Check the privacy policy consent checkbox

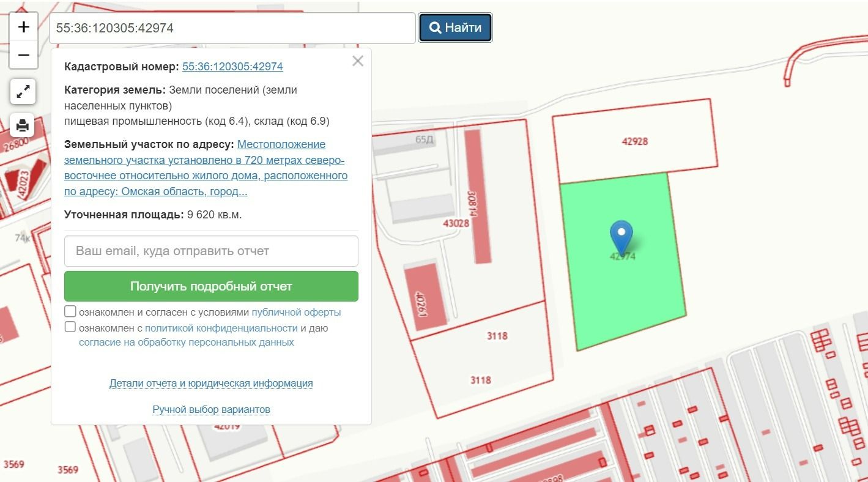click(x=70, y=327)
